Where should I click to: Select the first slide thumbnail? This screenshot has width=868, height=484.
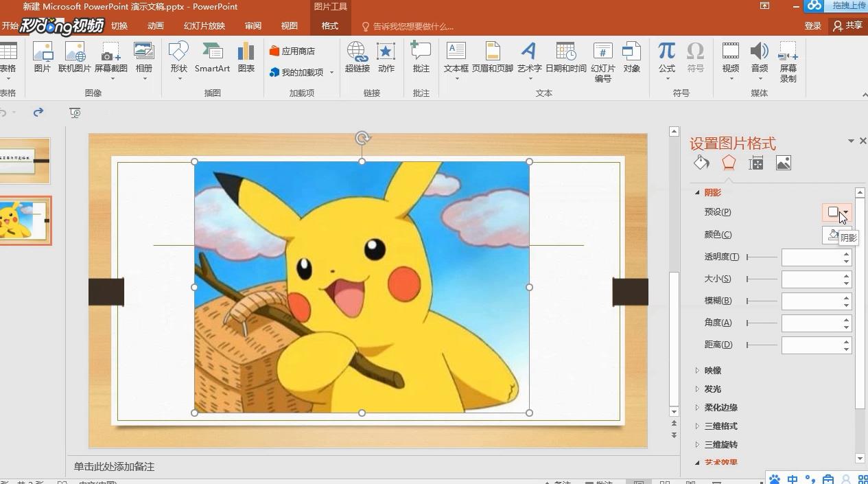click(x=25, y=161)
